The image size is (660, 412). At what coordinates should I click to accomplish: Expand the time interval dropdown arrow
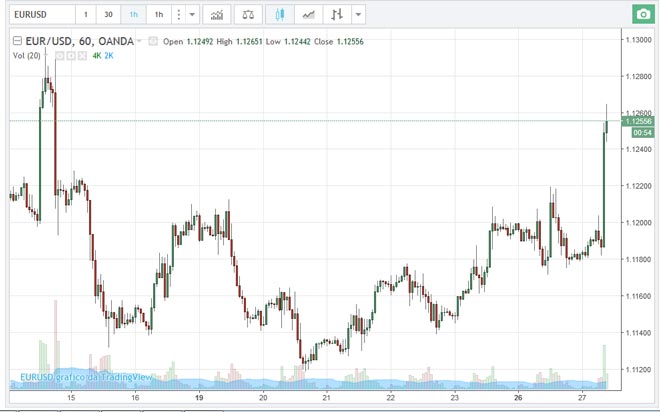(x=192, y=15)
